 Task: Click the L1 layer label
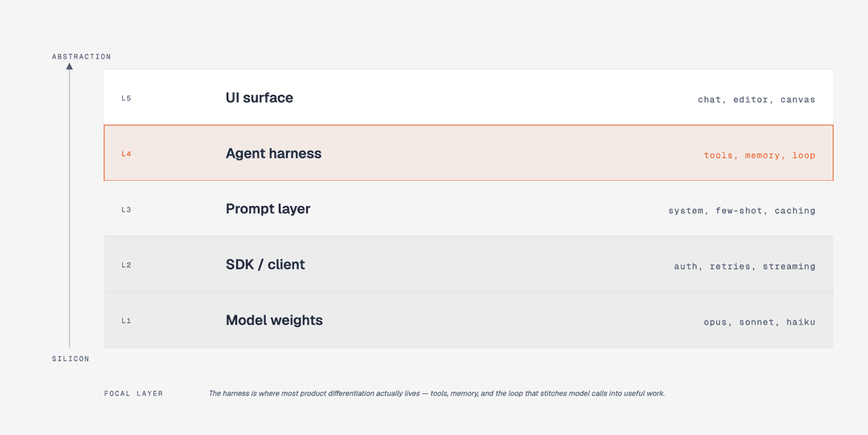[x=126, y=321]
